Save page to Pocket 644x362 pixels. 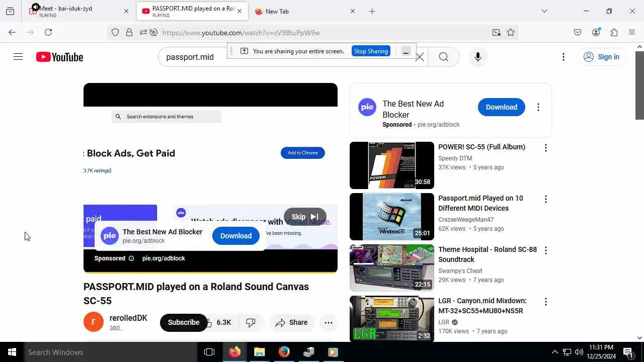tap(578, 32)
